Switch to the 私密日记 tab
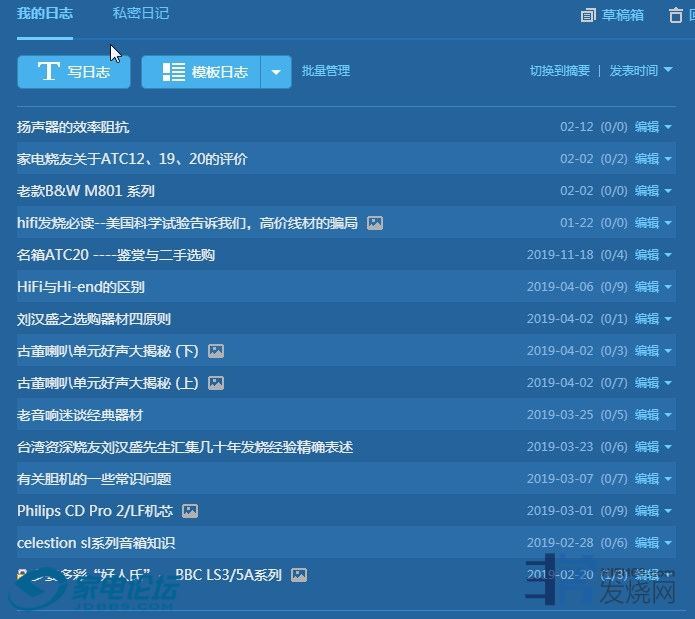 [x=140, y=13]
